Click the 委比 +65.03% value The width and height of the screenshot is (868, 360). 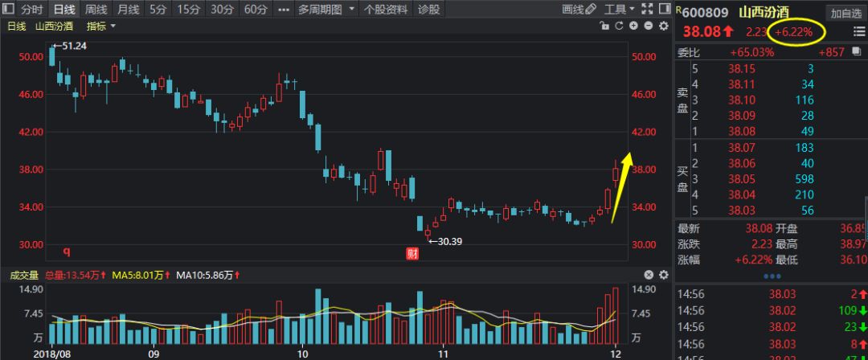pos(751,52)
